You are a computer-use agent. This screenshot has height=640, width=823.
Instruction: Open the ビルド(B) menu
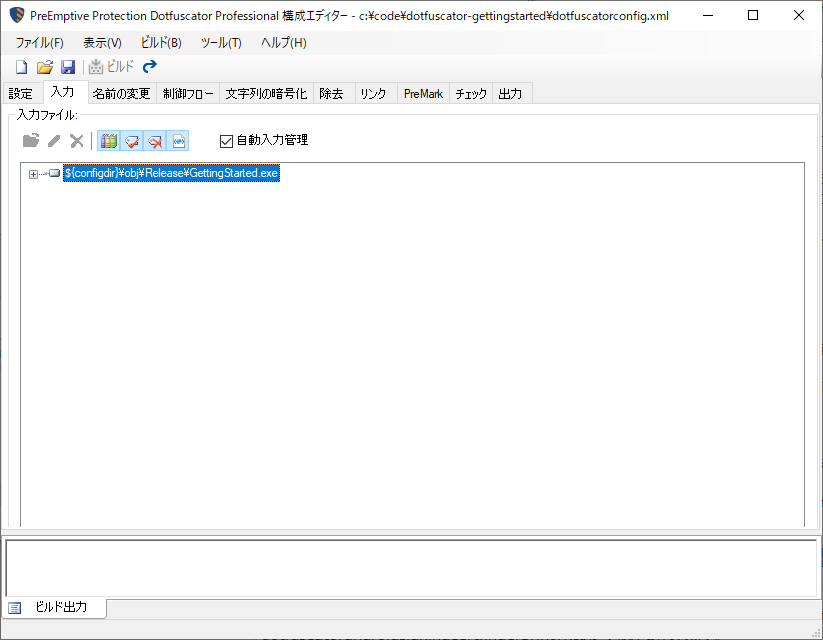coord(161,43)
